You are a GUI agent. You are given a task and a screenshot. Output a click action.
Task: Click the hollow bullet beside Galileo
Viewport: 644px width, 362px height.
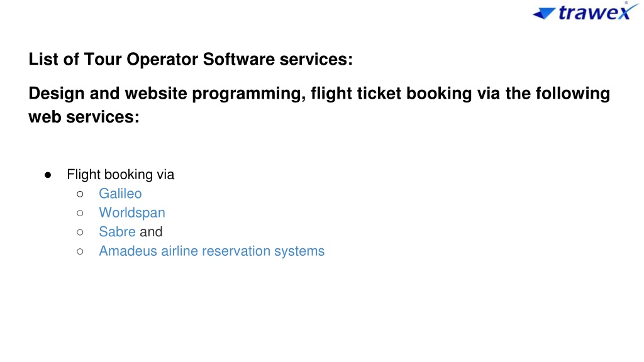[x=80, y=194]
